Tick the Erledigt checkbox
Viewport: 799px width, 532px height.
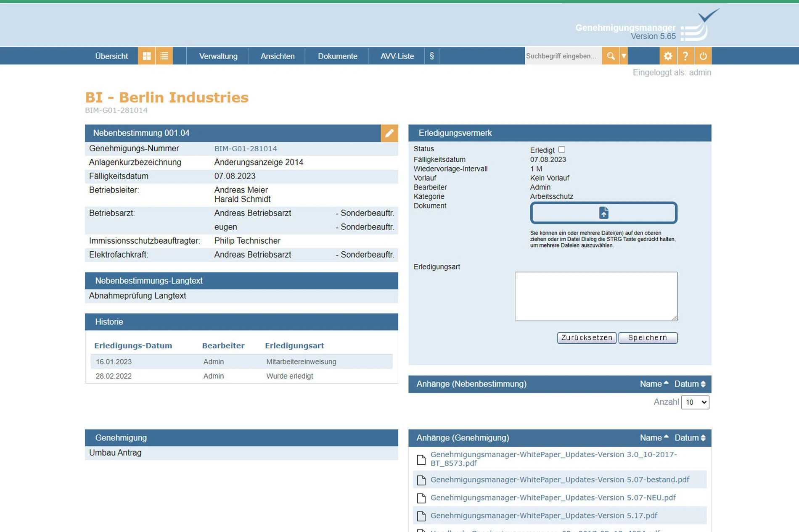click(x=562, y=150)
